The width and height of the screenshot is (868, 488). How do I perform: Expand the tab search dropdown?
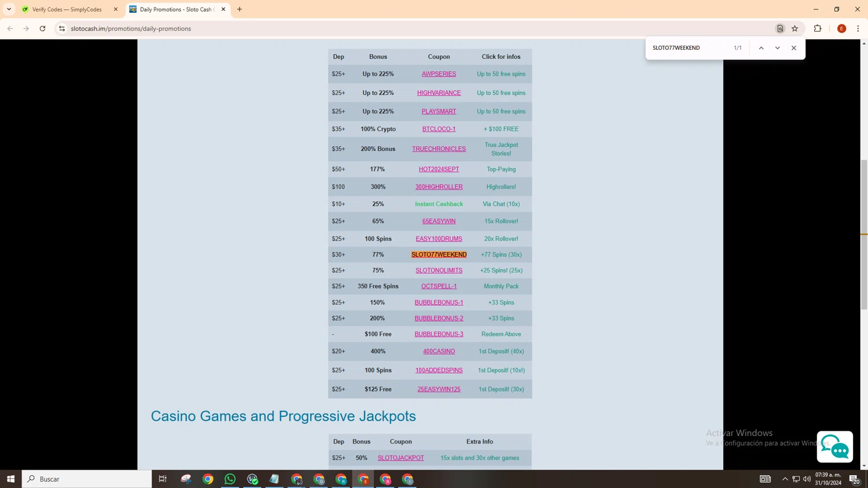9,9
